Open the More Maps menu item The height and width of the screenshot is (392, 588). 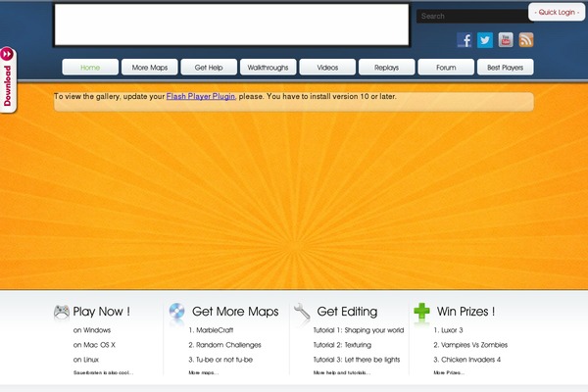[x=150, y=68]
